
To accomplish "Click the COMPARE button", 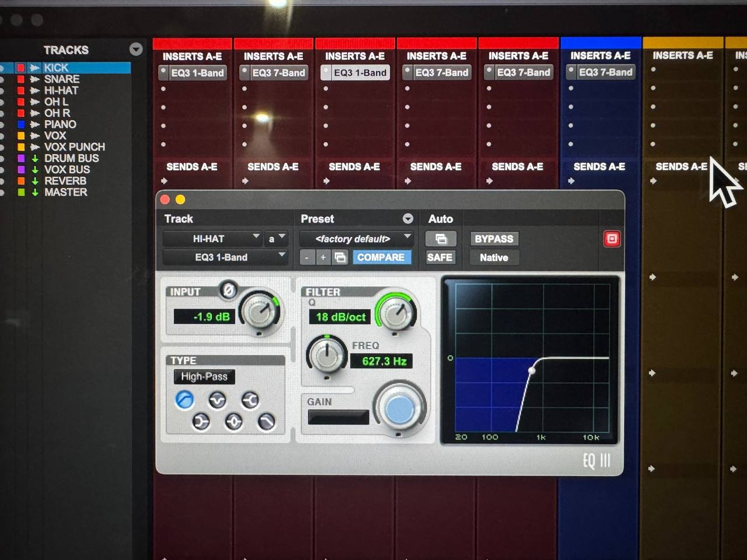I will point(381,257).
